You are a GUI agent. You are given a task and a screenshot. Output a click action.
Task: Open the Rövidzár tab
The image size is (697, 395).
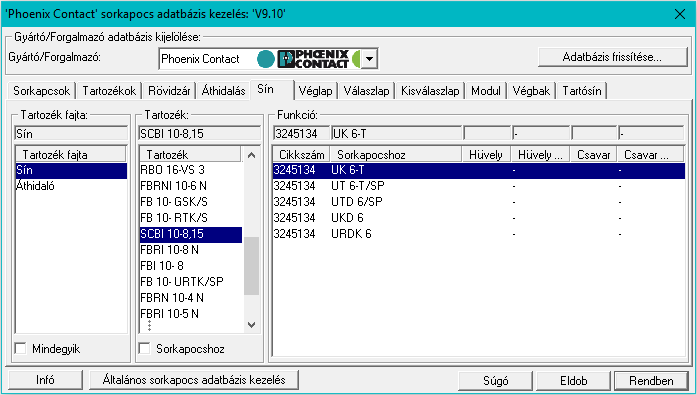[169, 91]
